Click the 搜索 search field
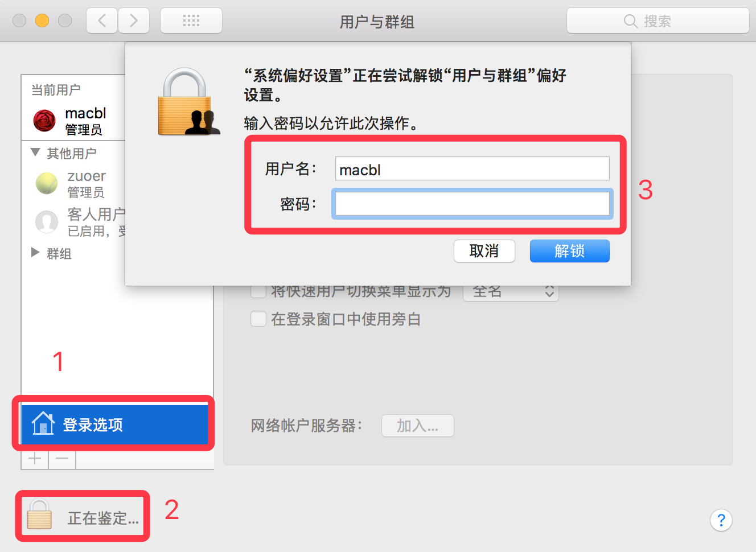Image resolution: width=756 pixels, height=552 pixels. [658, 21]
